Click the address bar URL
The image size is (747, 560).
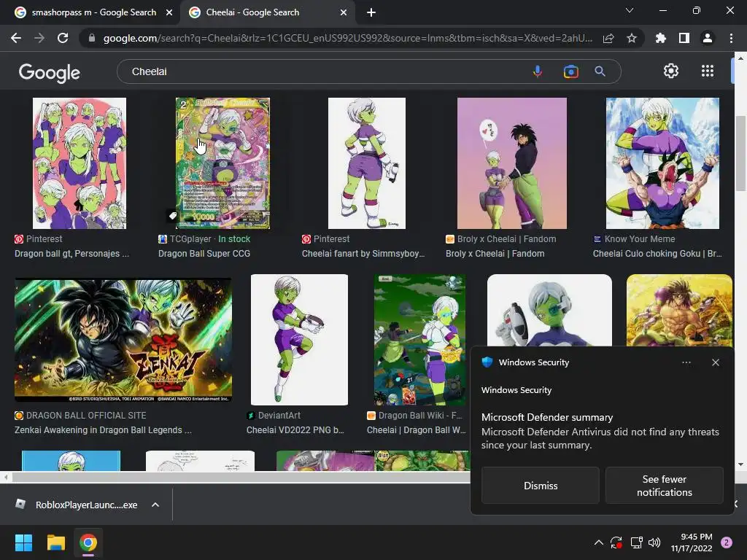click(x=348, y=38)
